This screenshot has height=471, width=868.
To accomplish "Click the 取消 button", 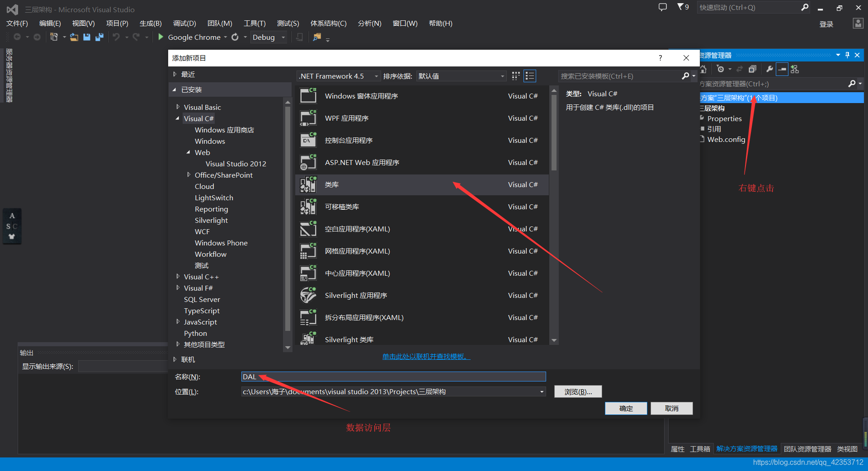I will click(671, 408).
